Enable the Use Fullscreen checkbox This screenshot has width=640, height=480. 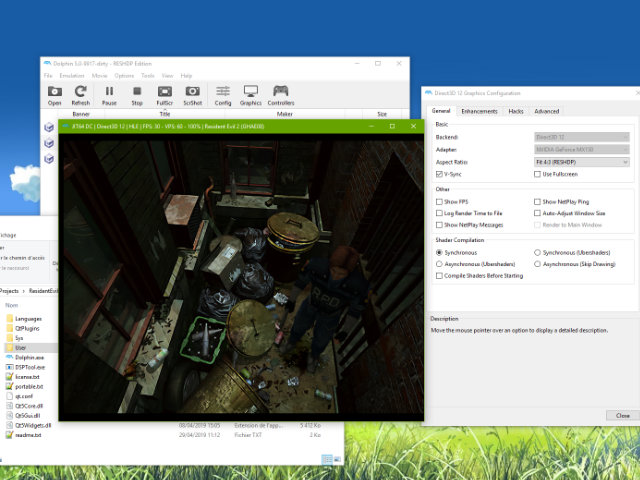pos(537,174)
